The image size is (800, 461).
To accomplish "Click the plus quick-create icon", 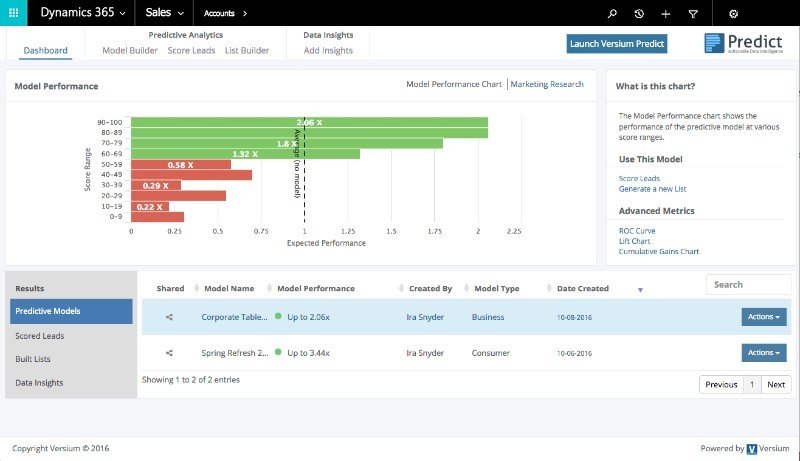I will point(665,14).
